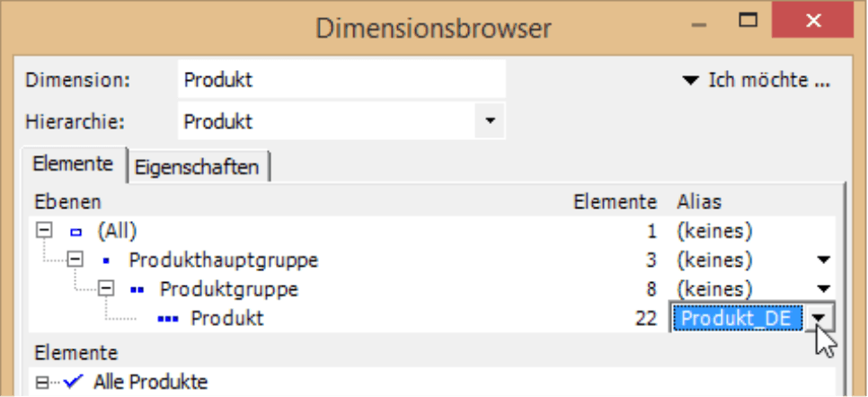Screen dimensions: 868x397
Task: Select the Alle Produkte element
Action: [x=150, y=382]
